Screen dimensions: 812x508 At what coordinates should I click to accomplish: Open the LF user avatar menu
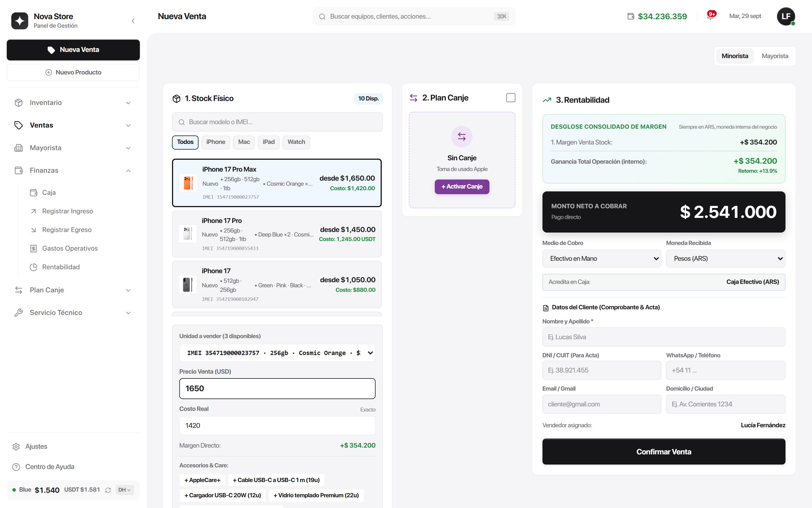point(786,16)
